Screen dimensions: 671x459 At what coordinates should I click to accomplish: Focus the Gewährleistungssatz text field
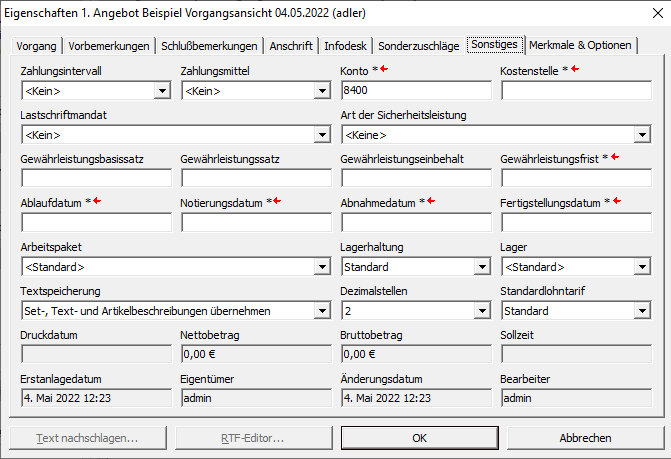tap(256, 178)
